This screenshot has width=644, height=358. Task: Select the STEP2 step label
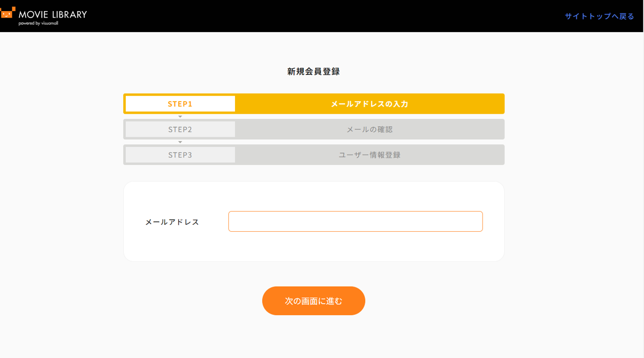point(180,129)
